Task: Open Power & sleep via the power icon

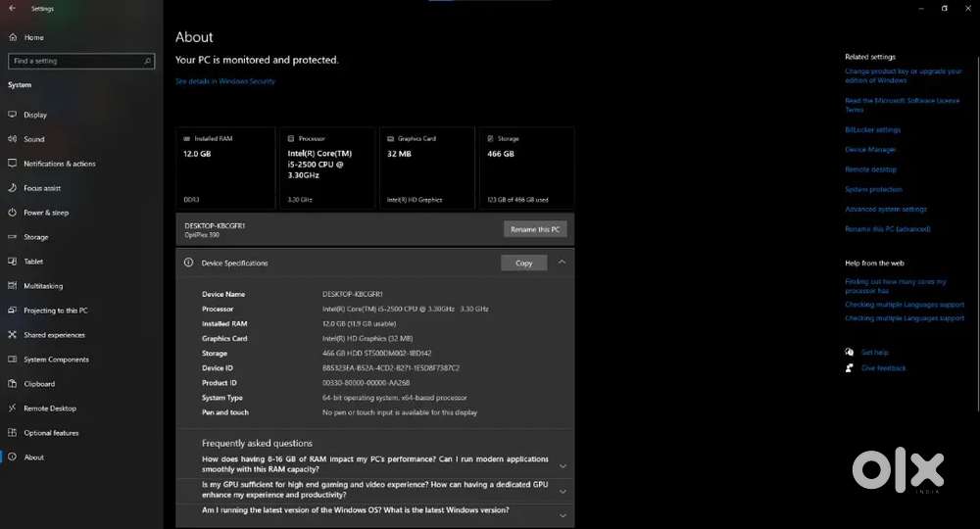Action: click(12, 213)
